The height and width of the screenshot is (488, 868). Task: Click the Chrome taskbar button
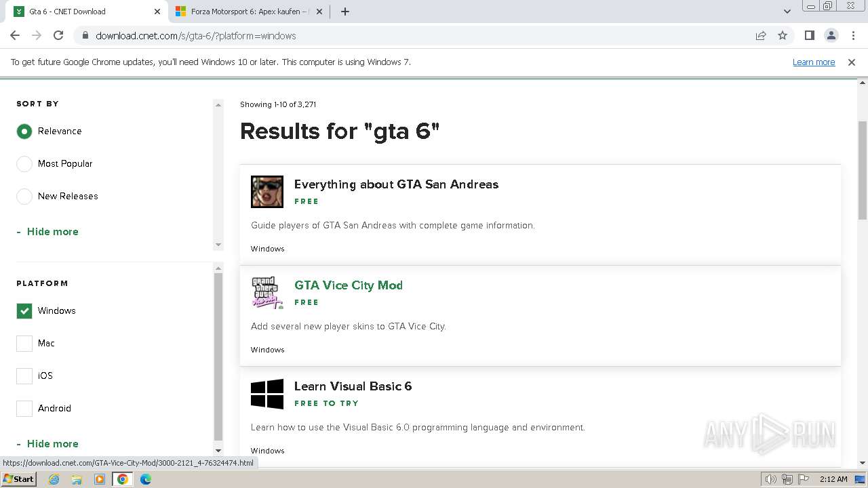click(122, 479)
